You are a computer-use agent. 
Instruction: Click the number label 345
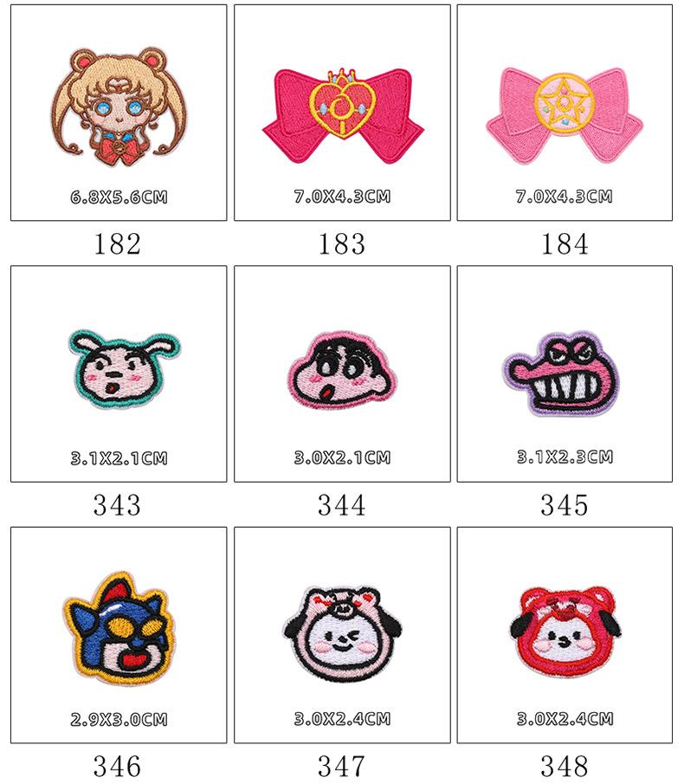(x=565, y=506)
